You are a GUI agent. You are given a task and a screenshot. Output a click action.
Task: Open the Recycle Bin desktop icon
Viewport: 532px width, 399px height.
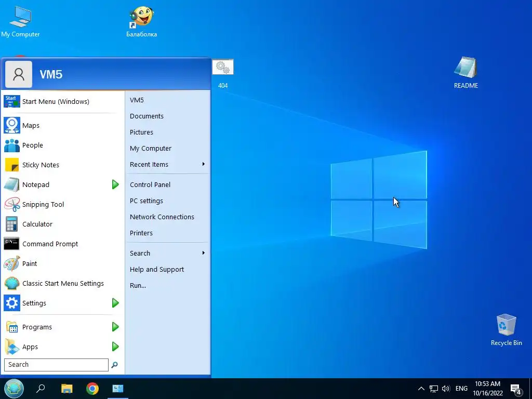(x=506, y=329)
